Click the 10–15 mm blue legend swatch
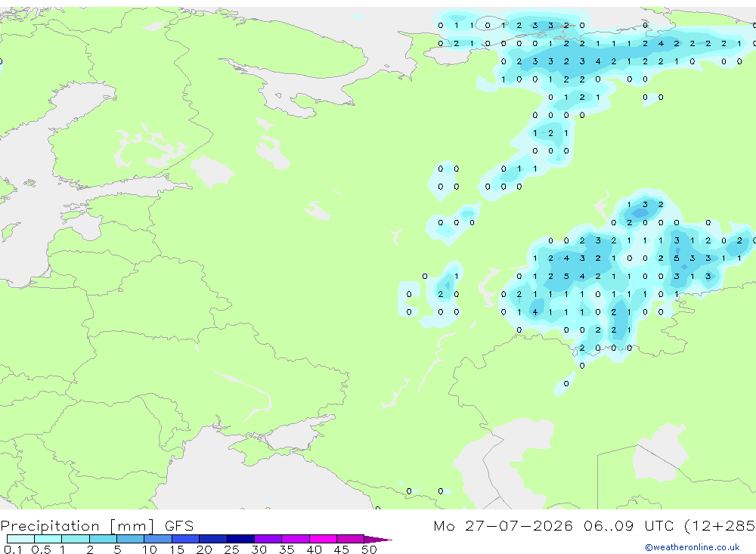The width and height of the screenshot is (756, 554). (x=158, y=539)
